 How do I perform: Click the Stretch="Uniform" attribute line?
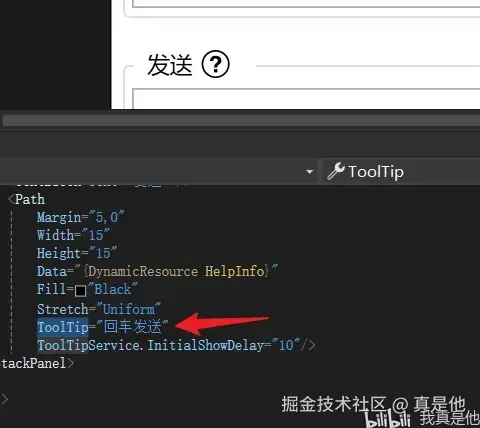pyautogui.click(x=99, y=309)
